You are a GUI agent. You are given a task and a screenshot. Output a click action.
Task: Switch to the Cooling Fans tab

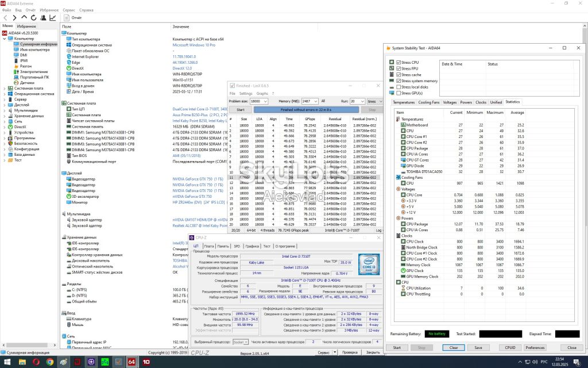point(428,102)
